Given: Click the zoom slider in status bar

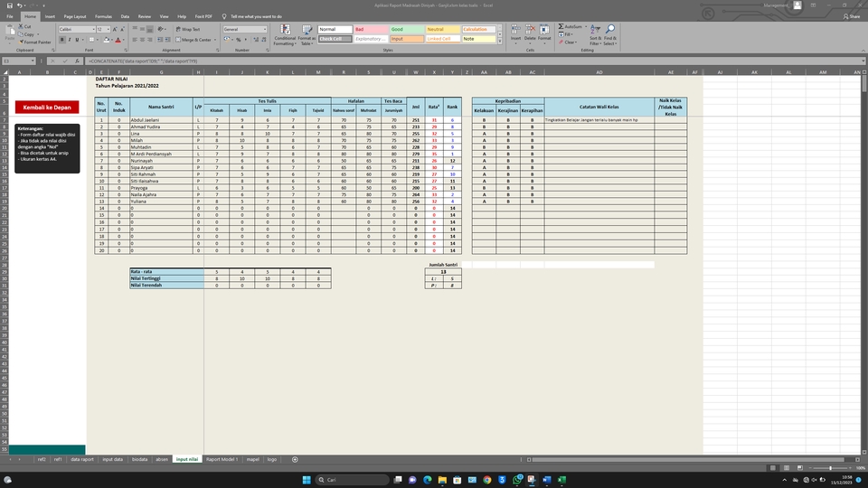Looking at the screenshot, I should 830,468.
